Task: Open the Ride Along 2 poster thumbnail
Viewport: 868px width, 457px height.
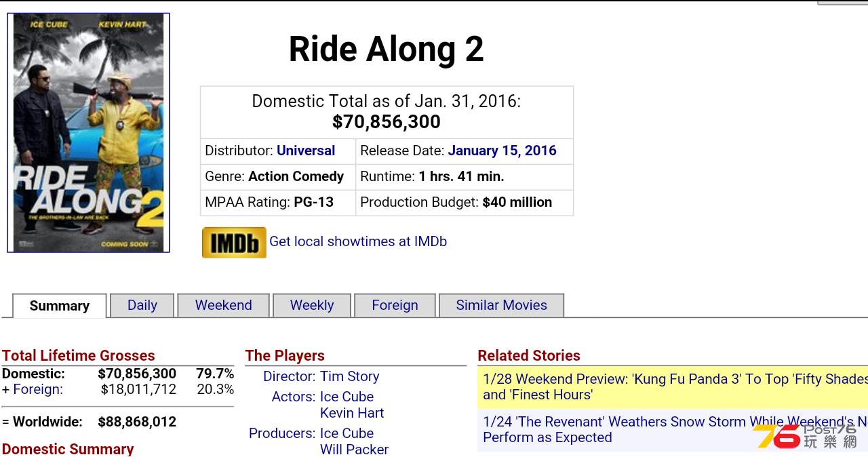Action: [88, 133]
